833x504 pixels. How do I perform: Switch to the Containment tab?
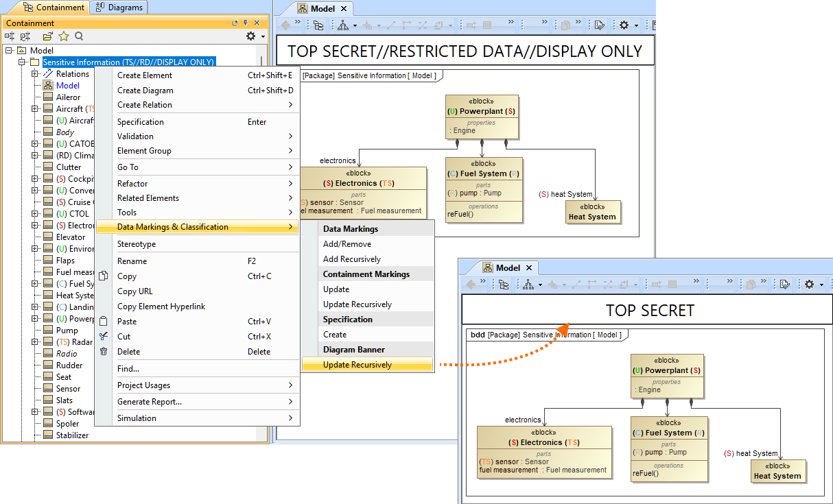pos(54,8)
